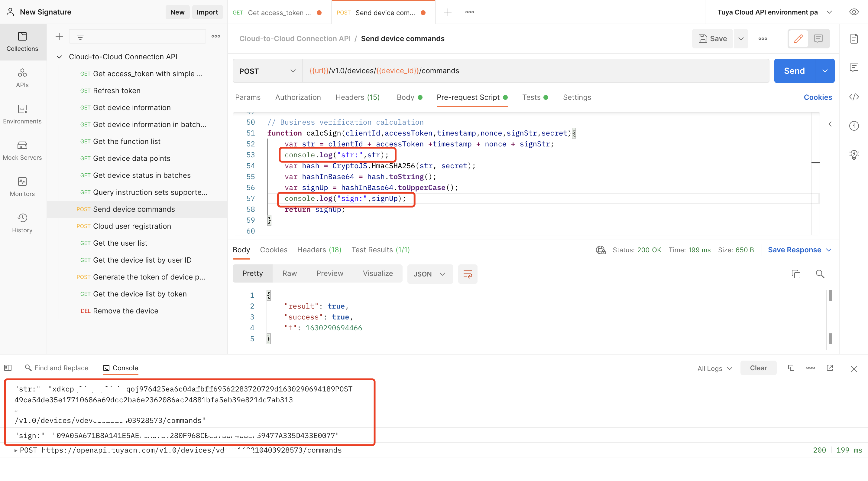Open the code snippet icon

[853, 97]
